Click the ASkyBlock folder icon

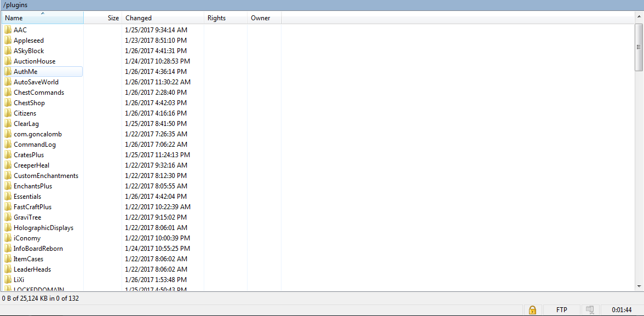8,51
